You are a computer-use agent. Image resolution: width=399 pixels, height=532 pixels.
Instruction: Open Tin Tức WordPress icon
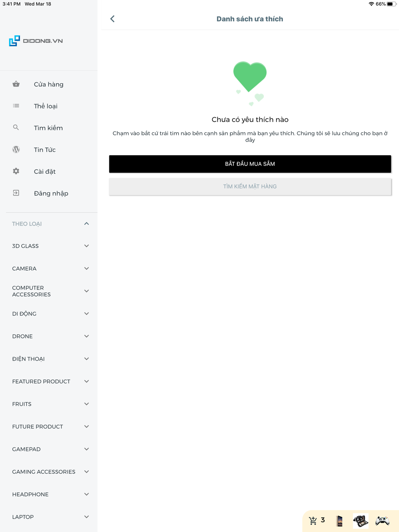tap(16, 150)
